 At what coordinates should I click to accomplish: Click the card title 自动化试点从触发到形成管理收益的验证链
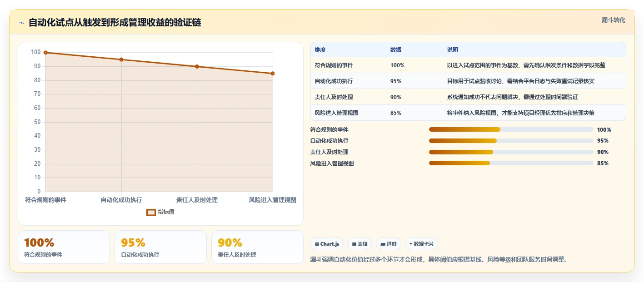115,23
